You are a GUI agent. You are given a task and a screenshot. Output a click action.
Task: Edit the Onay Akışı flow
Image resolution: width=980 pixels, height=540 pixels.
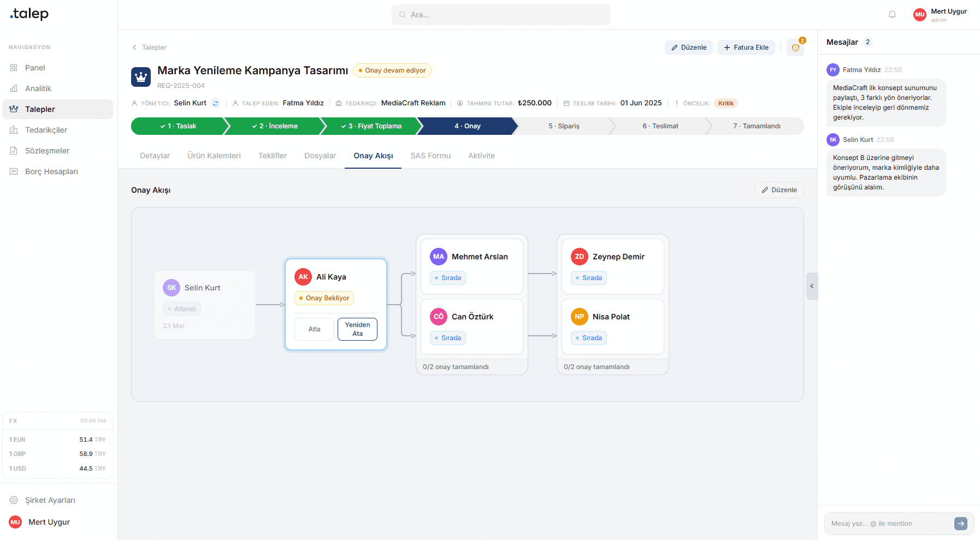(779, 190)
